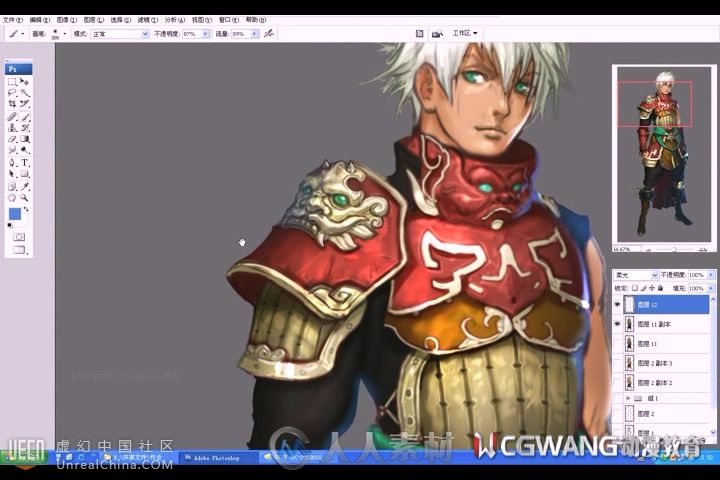Hide layer 图层 12 eye icon

coord(618,305)
